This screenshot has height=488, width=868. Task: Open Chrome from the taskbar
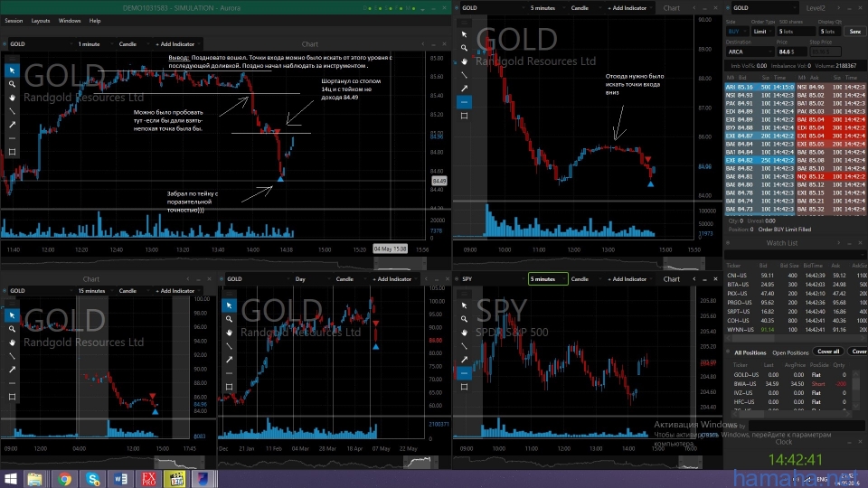[65, 479]
